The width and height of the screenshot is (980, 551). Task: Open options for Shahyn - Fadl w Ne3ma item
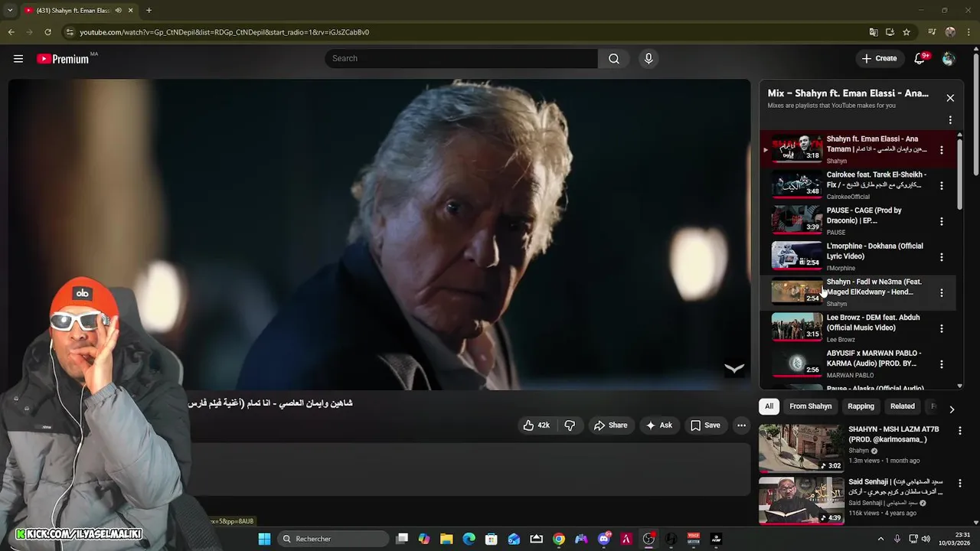942,293
